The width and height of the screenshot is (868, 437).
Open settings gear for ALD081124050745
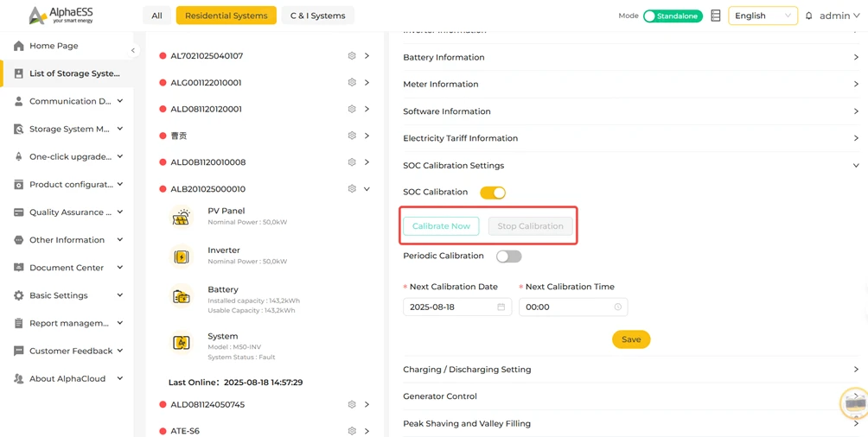pos(352,404)
